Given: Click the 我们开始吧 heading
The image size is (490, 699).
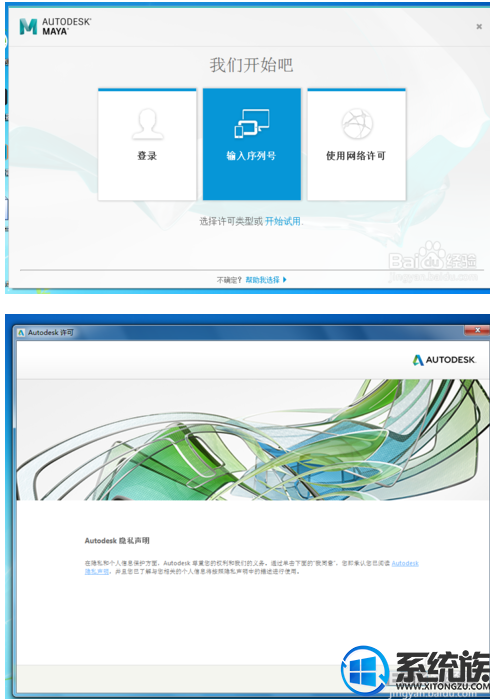Looking at the screenshot, I should (251, 65).
